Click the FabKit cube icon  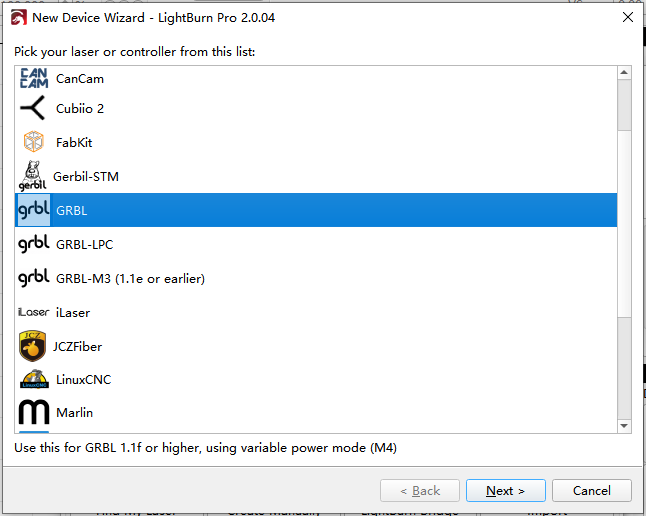33,142
